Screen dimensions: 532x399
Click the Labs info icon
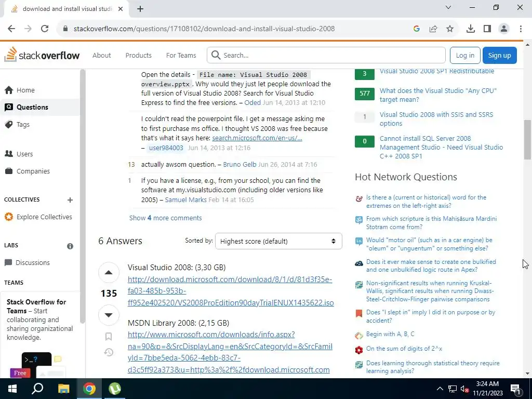[x=70, y=246]
